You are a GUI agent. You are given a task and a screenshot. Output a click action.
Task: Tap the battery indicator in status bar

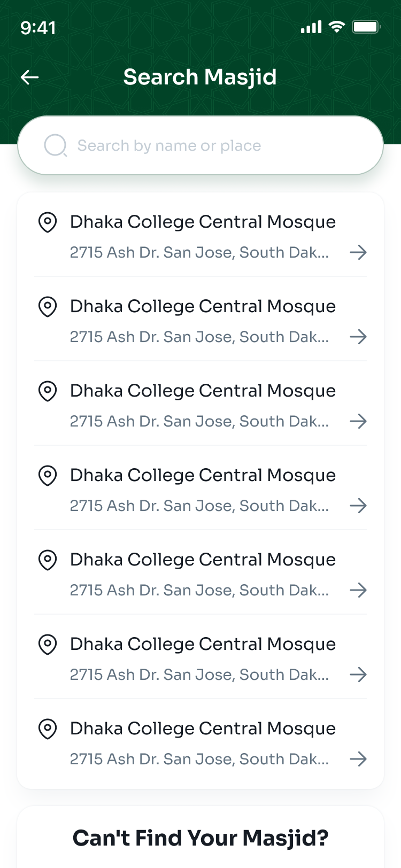pyautogui.click(x=366, y=27)
